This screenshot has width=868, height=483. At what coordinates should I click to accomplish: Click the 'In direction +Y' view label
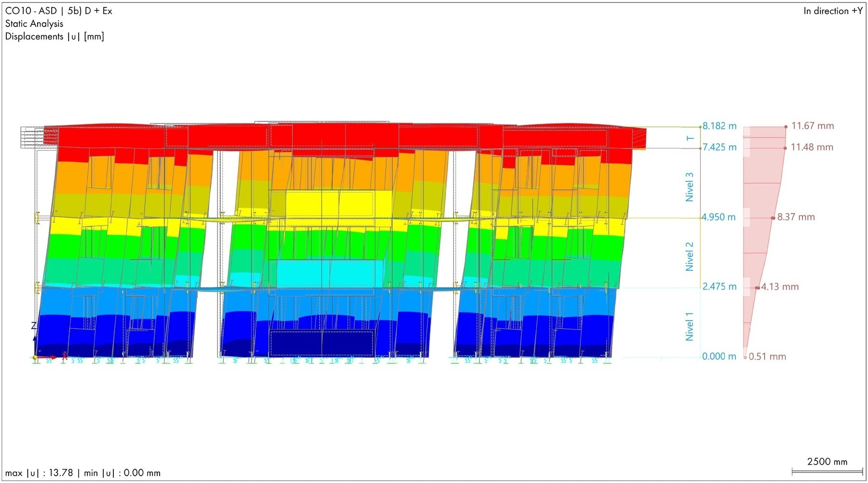[x=833, y=11]
